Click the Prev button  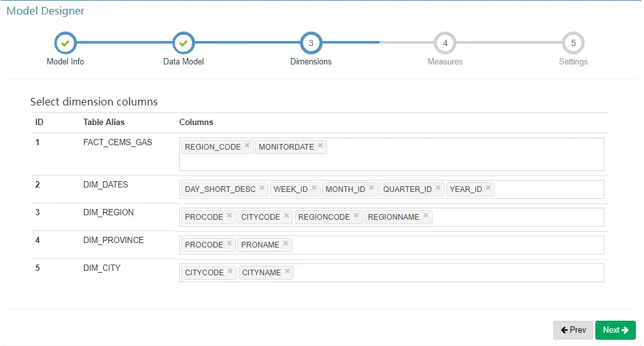pos(573,330)
